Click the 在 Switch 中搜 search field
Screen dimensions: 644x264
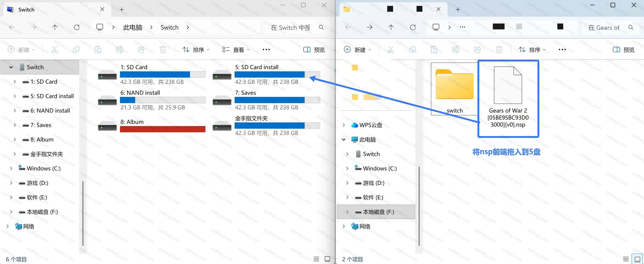290,27
